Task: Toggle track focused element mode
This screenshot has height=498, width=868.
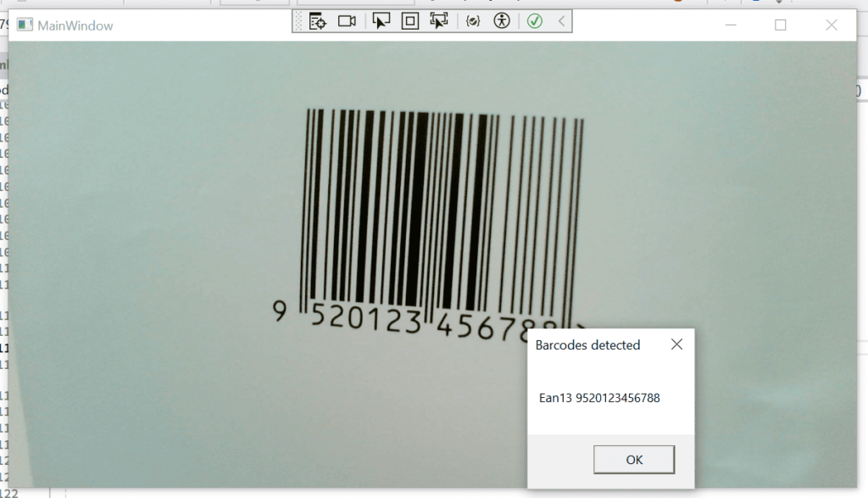Action: coord(440,20)
